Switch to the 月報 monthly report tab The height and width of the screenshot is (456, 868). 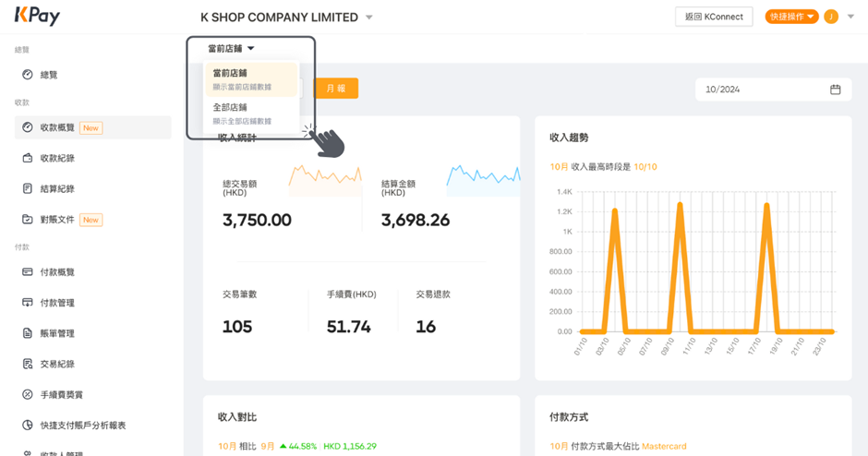click(335, 89)
